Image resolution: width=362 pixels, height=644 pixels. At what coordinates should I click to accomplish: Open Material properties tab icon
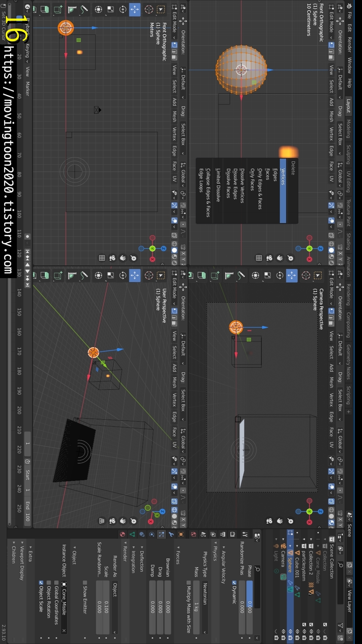click(123, 534)
